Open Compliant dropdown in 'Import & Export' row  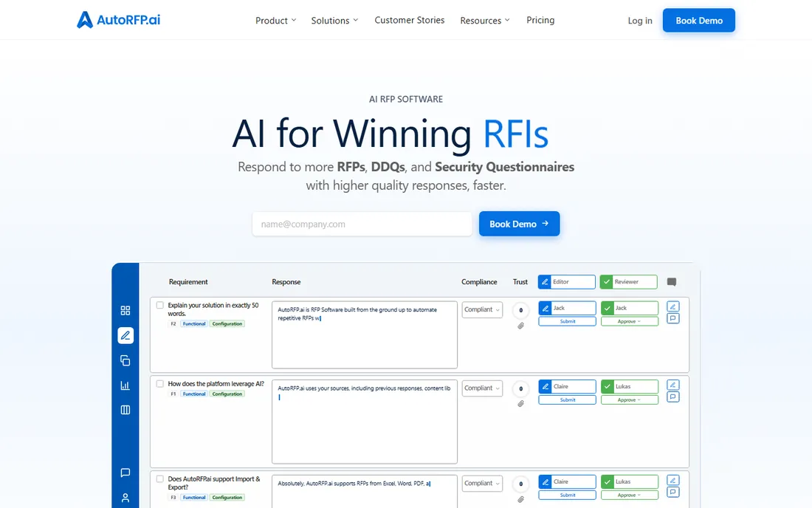(482, 483)
